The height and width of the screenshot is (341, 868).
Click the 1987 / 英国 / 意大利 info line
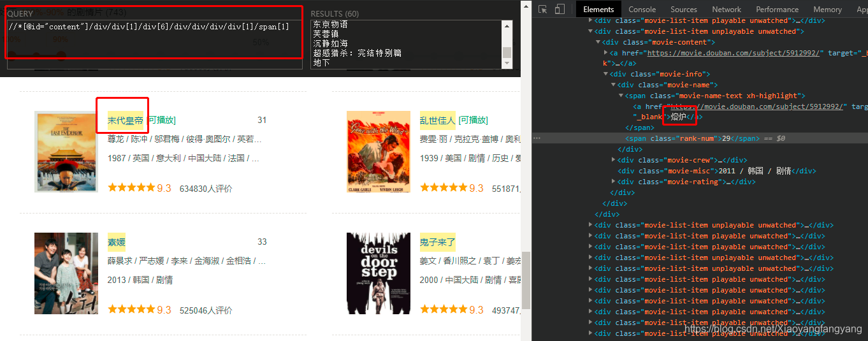(x=184, y=158)
